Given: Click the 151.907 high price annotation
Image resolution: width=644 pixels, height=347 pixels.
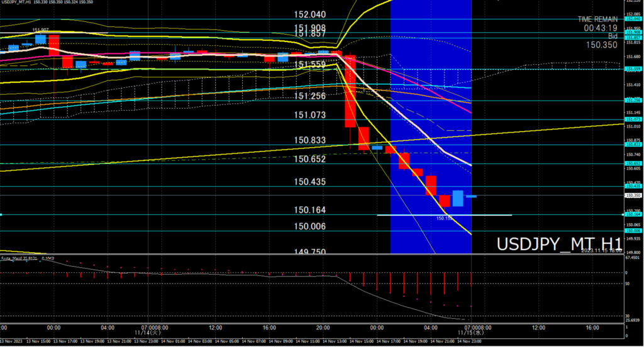Looking at the screenshot, I should point(41,30).
